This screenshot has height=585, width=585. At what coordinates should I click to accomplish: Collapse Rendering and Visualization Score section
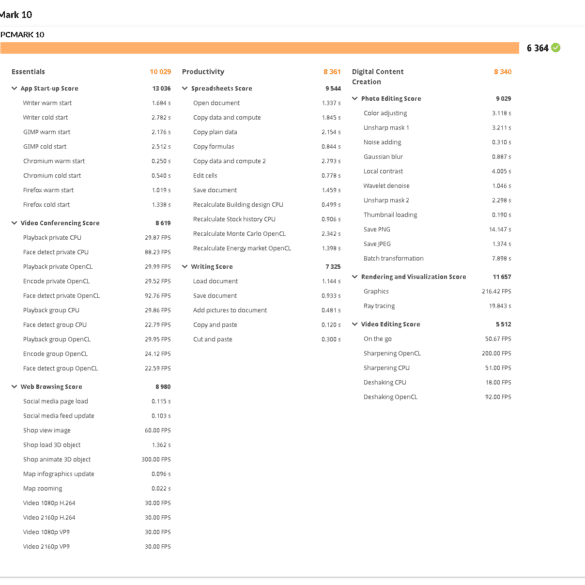pyautogui.click(x=355, y=276)
